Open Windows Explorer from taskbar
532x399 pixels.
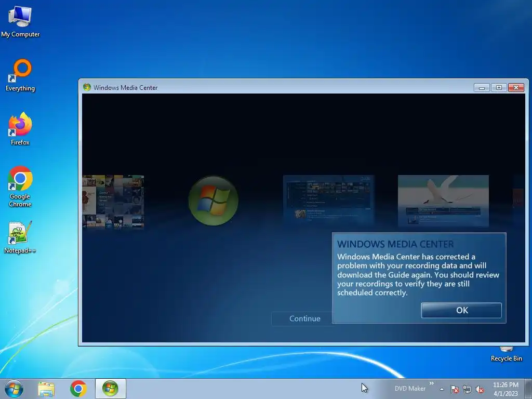[46, 389]
